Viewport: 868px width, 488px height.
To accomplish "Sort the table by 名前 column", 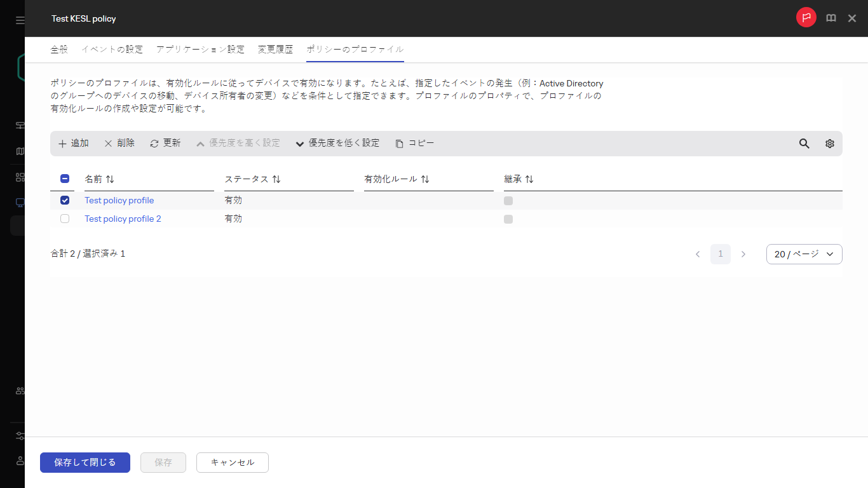I will (99, 179).
